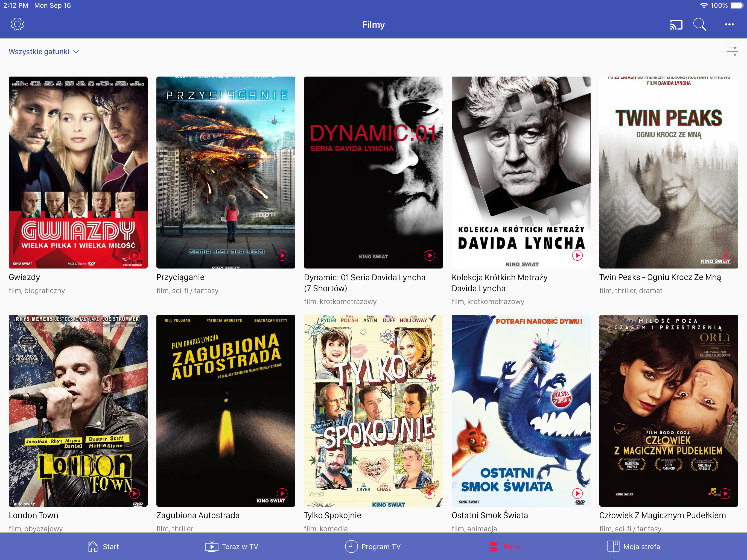747x560 pixels.
Task: Play Ostatni Smok Świata via play icon
Action: 577,494
